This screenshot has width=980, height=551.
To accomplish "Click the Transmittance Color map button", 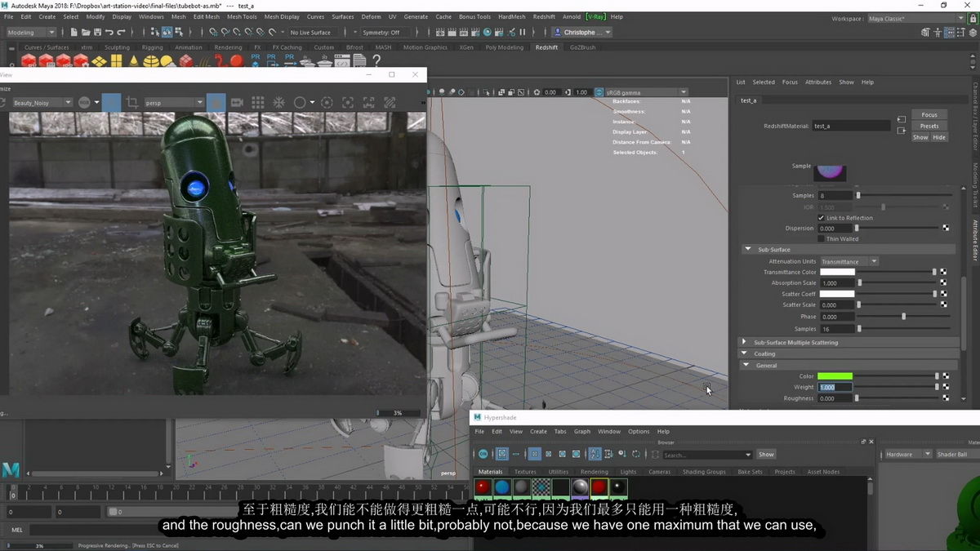I will pos(943,272).
